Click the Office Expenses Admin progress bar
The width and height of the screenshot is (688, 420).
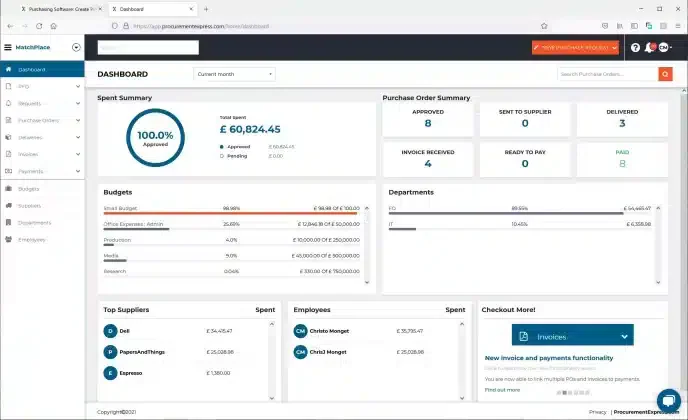[232, 229]
